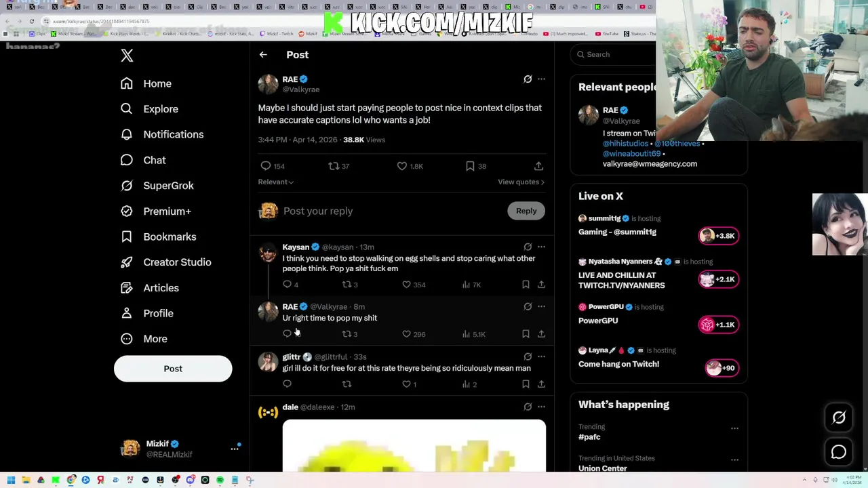The height and width of the screenshot is (488, 868).
Task: Open Bookmarks in the sidebar
Action: point(158,237)
